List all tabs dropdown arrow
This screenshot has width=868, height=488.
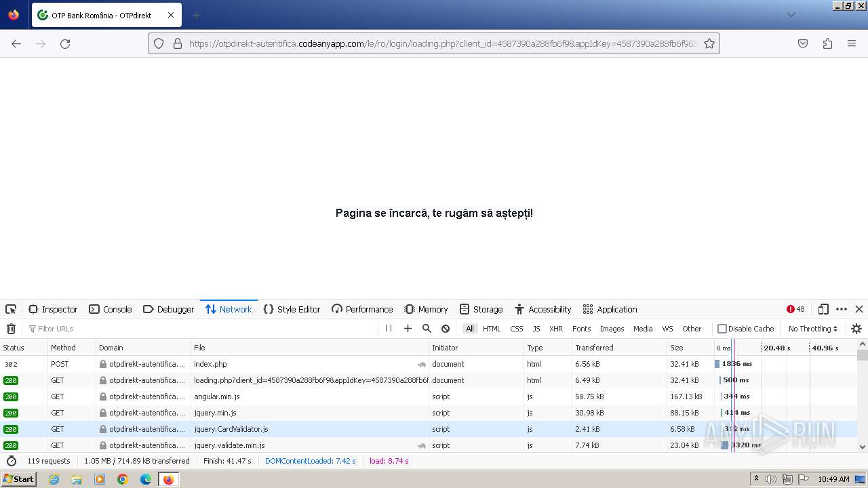[x=791, y=15]
